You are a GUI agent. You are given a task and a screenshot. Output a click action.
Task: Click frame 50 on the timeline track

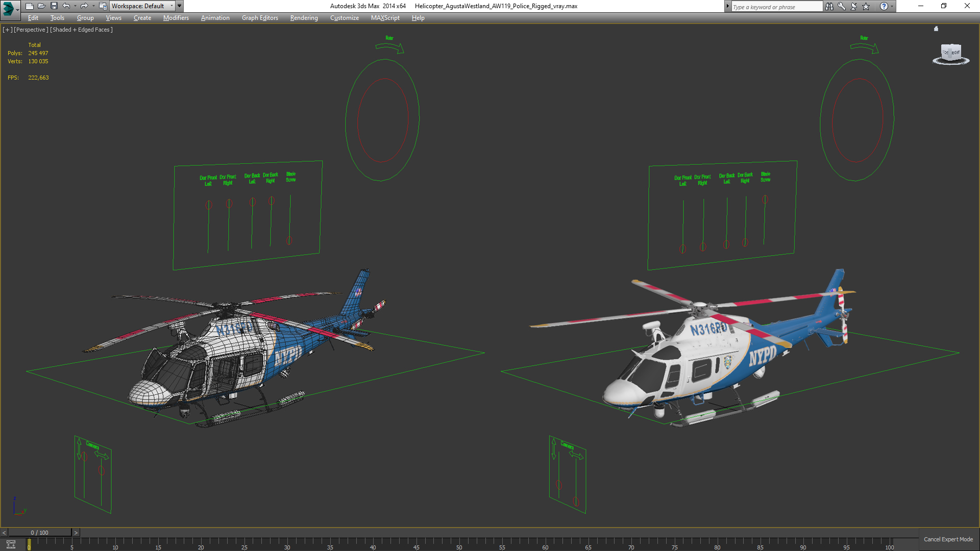point(459,544)
